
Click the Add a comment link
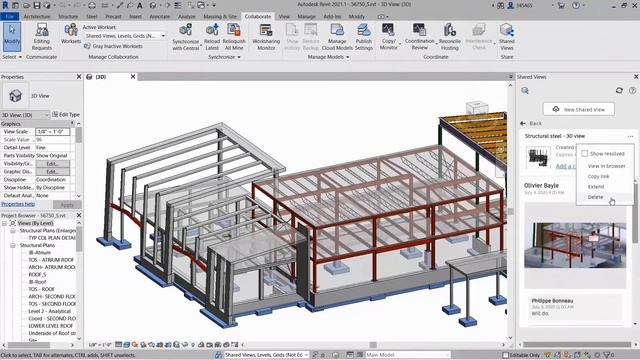[x=566, y=166]
